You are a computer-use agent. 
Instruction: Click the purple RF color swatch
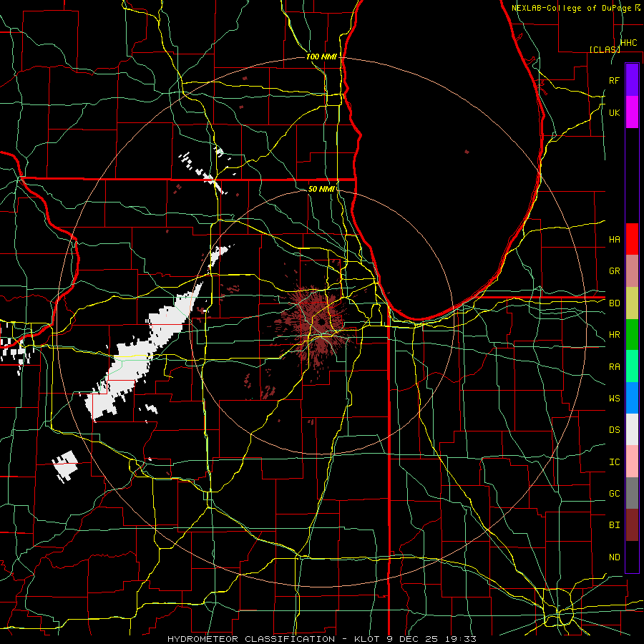[632, 80]
